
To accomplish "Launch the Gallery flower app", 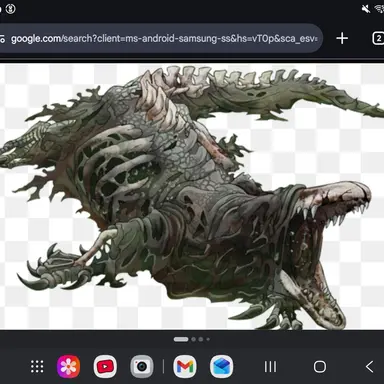I will click(x=68, y=367).
